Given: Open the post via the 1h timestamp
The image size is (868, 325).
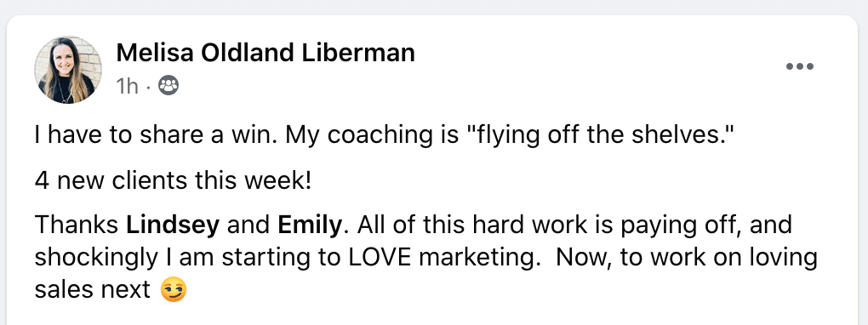Looking at the screenshot, I should pos(127,86).
